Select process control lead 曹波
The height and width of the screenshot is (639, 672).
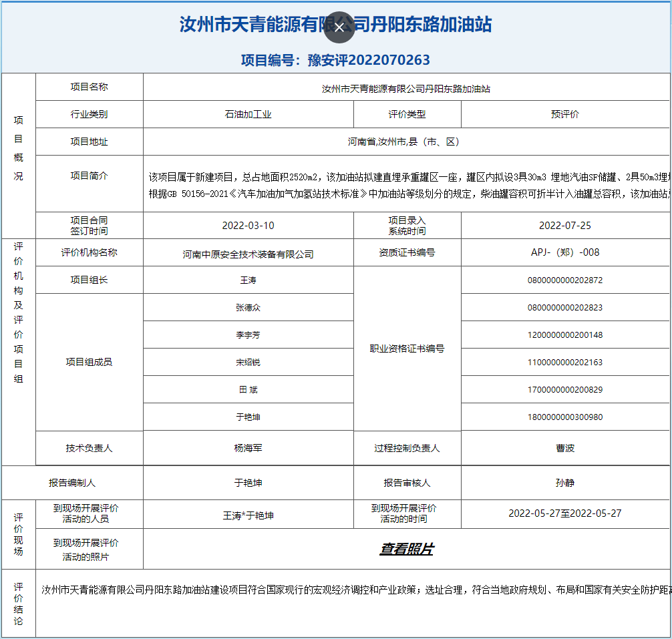[565, 448]
